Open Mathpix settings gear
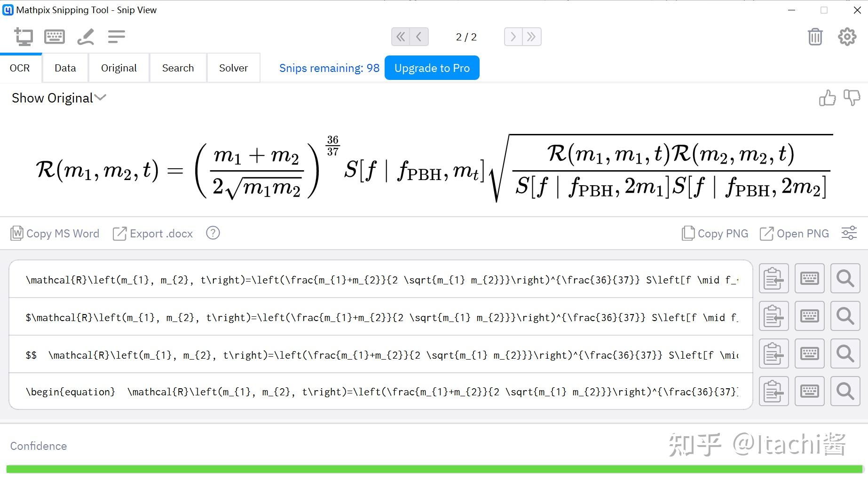The height and width of the screenshot is (479, 868). click(x=847, y=36)
